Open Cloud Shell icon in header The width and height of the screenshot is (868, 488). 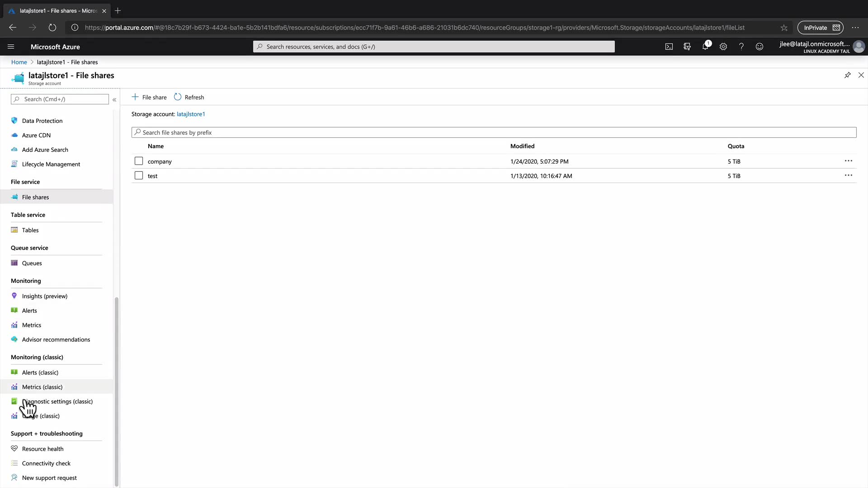coord(669,47)
